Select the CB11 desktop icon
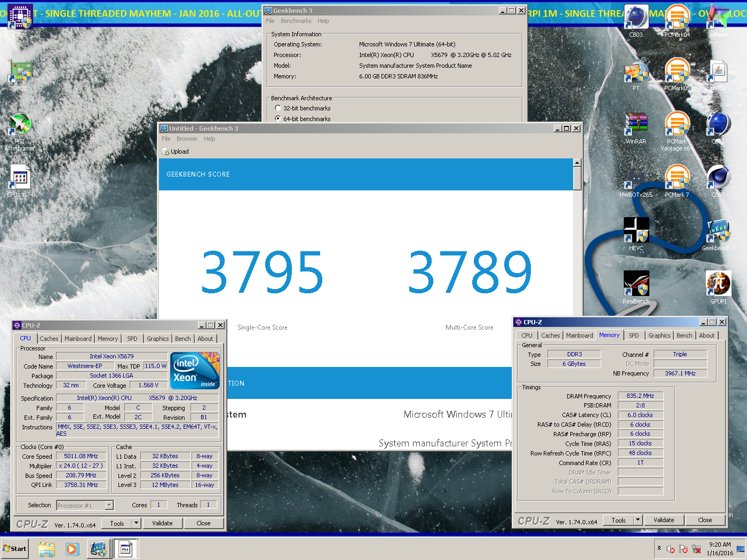Screen dimensions: 747x560 pyautogui.click(x=718, y=126)
